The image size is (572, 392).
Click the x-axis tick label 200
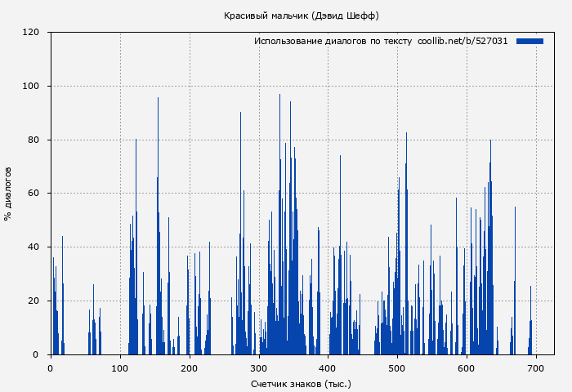(x=190, y=368)
